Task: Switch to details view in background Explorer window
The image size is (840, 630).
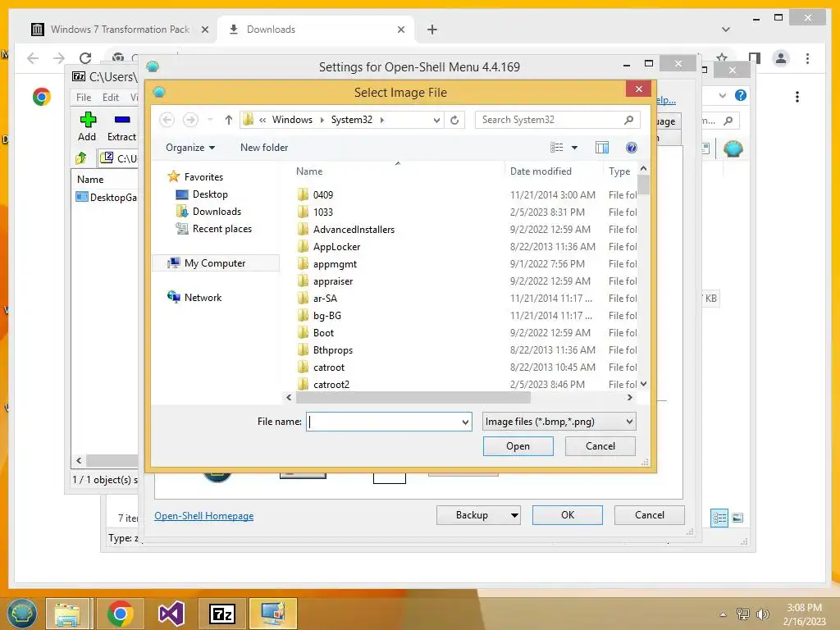Action: tap(719, 518)
